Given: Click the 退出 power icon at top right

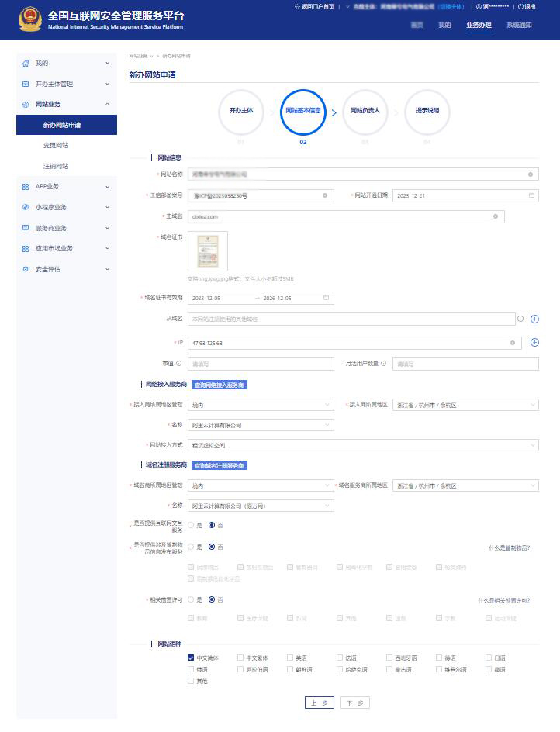Looking at the screenshot, I should click(x=520, y=7).
